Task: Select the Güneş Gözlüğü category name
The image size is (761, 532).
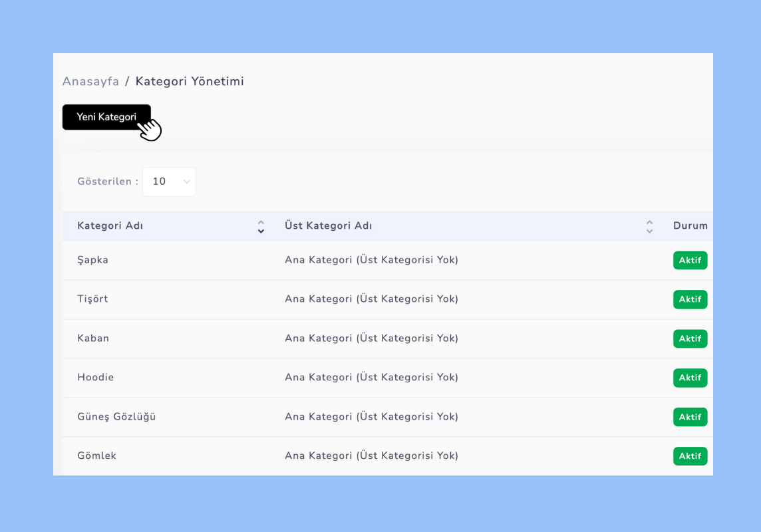Action: point(116,417)
